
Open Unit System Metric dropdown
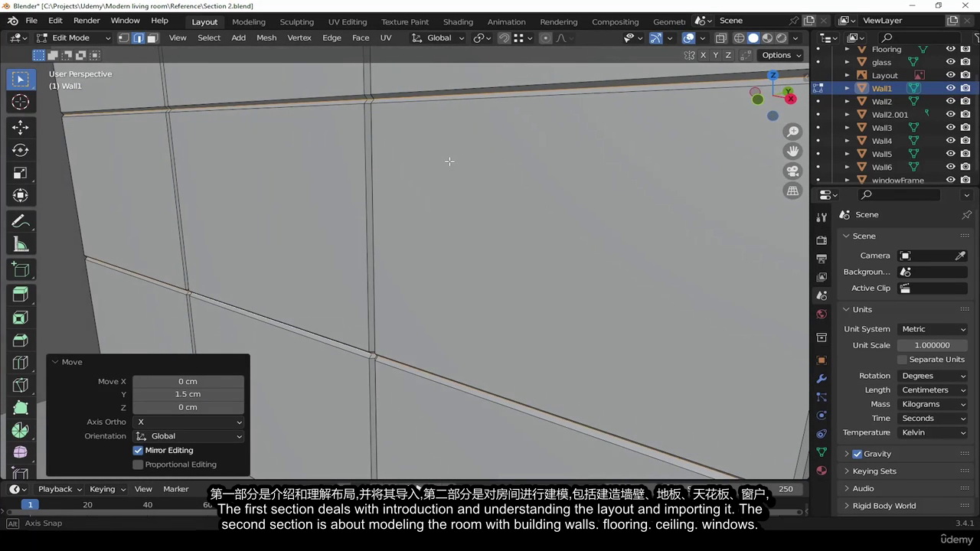[933, 329]
